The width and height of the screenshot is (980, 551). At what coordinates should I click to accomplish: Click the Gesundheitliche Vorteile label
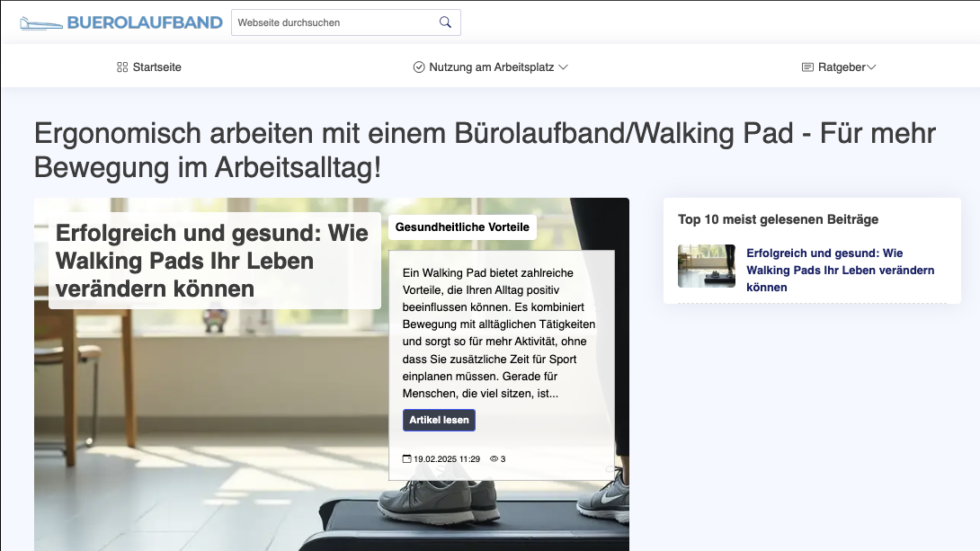[462, 227]
